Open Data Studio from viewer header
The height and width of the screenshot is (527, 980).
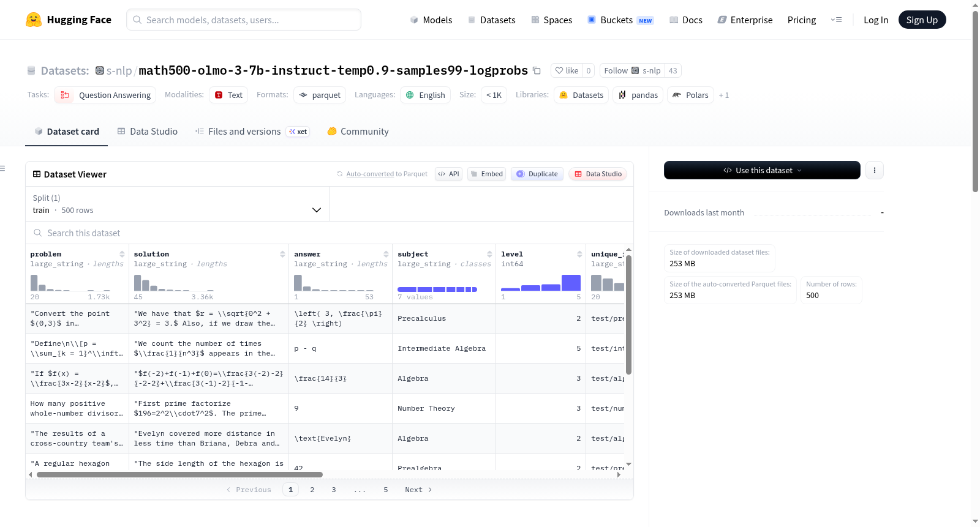pyautogui.click(x=598, y=174)
